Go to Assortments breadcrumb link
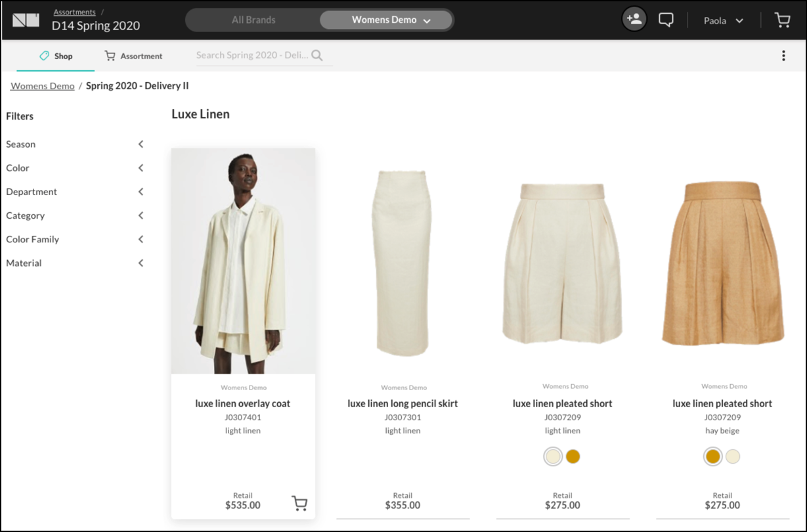Viewport: 807px width, 532px height. 74,12
